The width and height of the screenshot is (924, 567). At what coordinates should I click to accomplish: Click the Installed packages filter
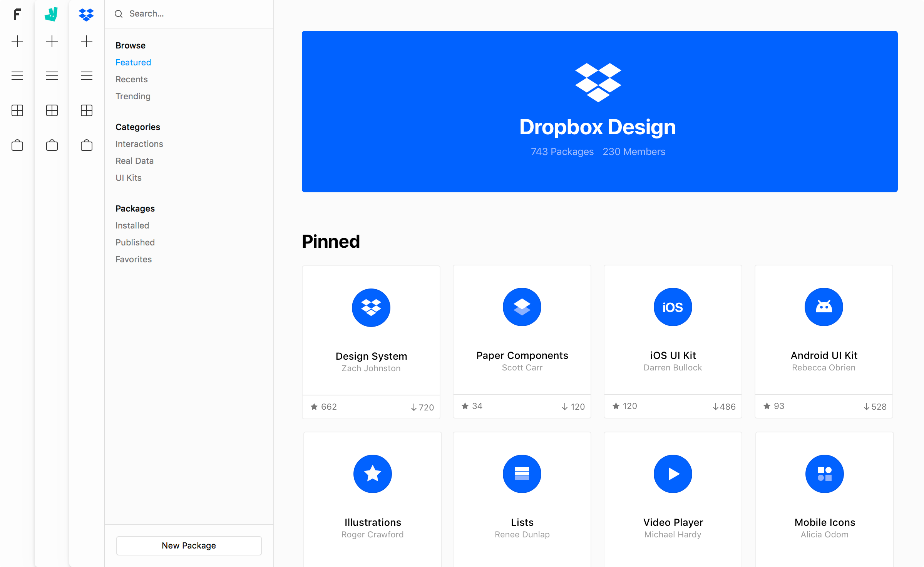tap(131, 225)
